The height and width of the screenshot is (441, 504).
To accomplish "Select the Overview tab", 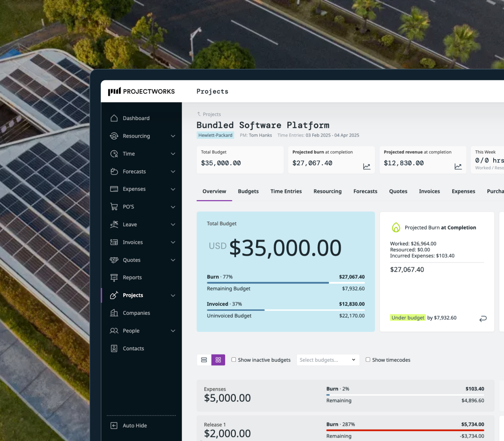I will point(214,191).
